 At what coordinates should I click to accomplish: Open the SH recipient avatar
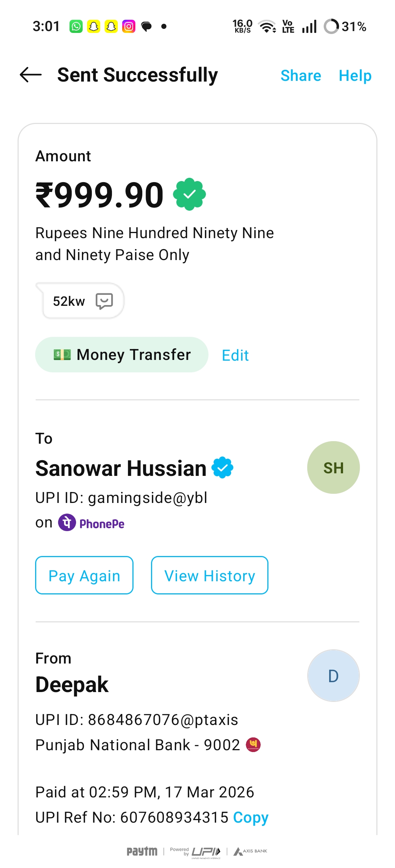[333, 467]
